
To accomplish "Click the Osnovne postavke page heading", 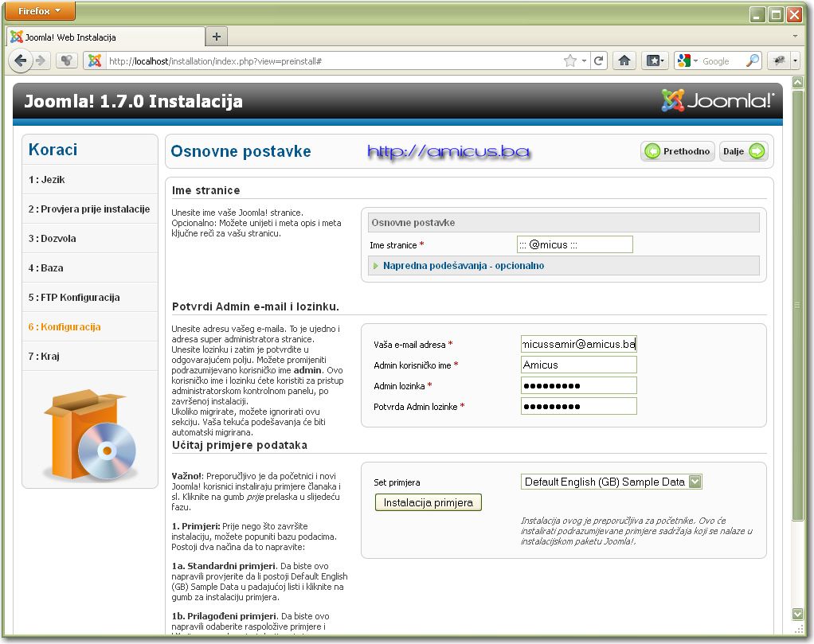I will tap(241, 151).
